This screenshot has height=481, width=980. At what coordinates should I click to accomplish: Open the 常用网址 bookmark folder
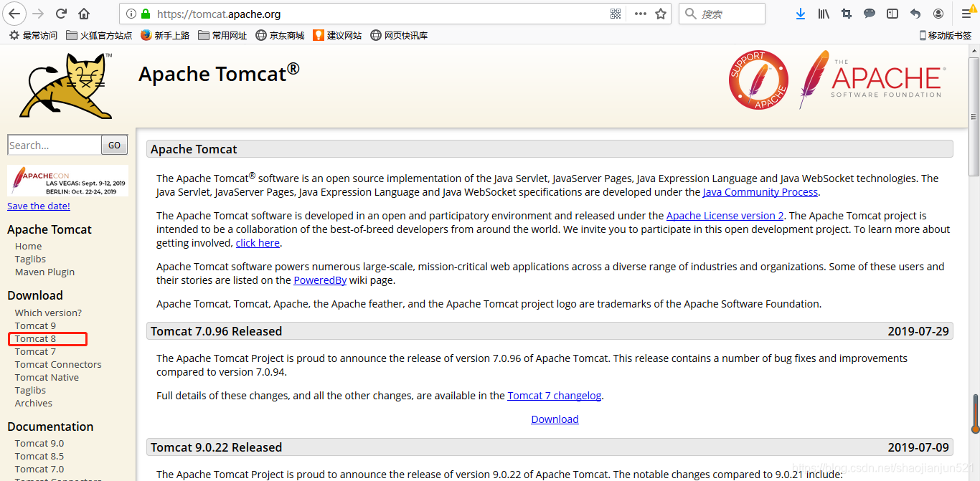pyautogui.click(x=222, y=35)
